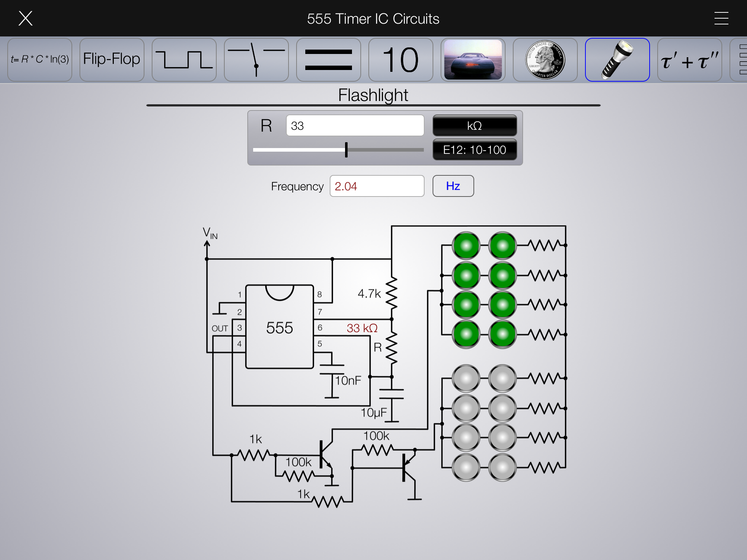Open the tau prime plus tau tab
Viewport: 747px width, 560px height.
point(689,60)
